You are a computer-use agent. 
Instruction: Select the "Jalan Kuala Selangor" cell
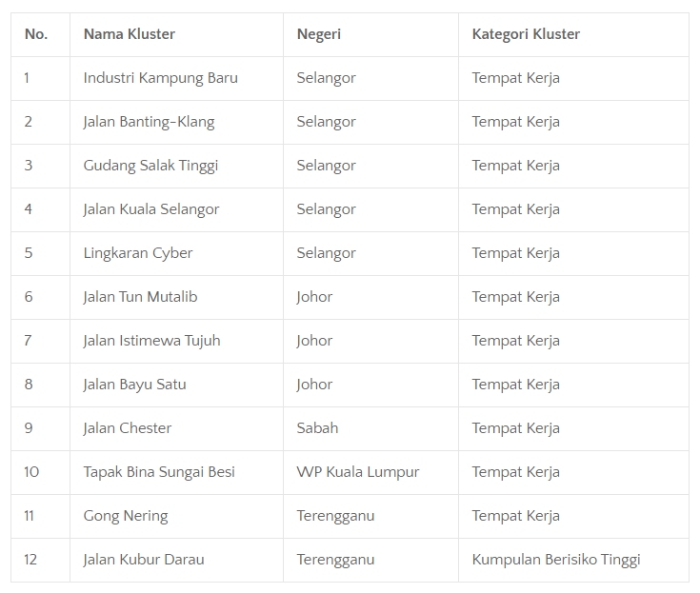pos(151,209)
